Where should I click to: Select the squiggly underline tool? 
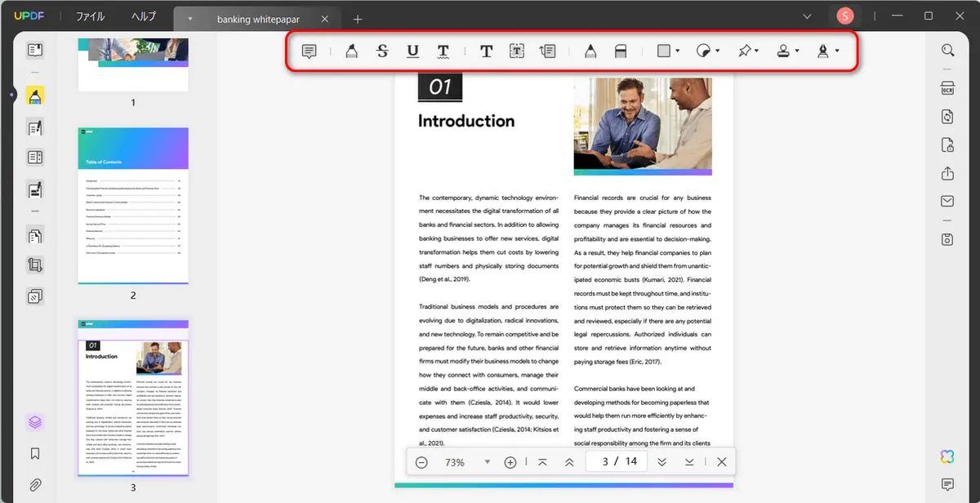pos(443,51)
